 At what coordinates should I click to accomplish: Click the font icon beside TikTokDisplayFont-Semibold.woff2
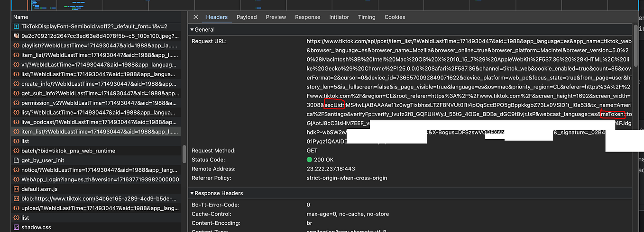[17, 27]
